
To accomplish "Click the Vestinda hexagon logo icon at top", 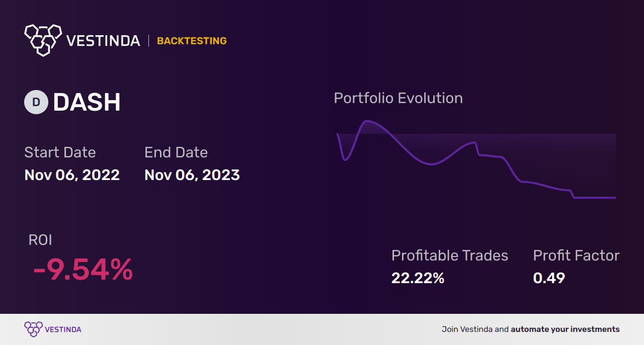I will click(x=43, y=40).
